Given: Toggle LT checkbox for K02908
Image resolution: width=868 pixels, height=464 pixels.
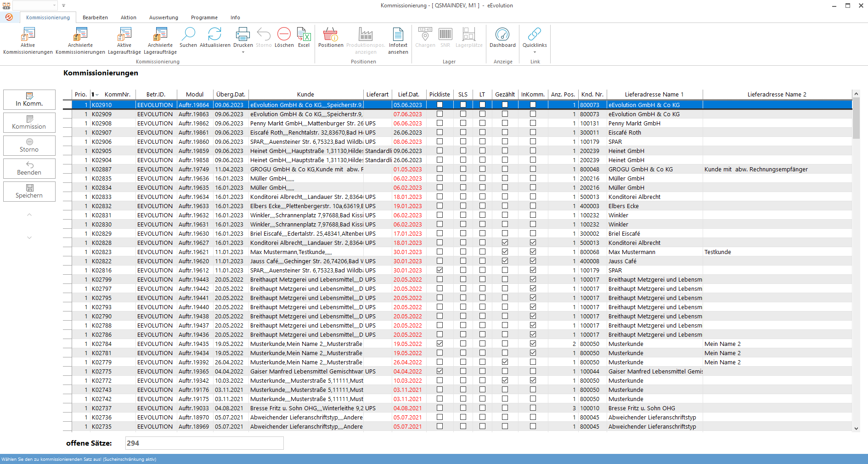Looking at the screenshot, I should click(482, 123).
